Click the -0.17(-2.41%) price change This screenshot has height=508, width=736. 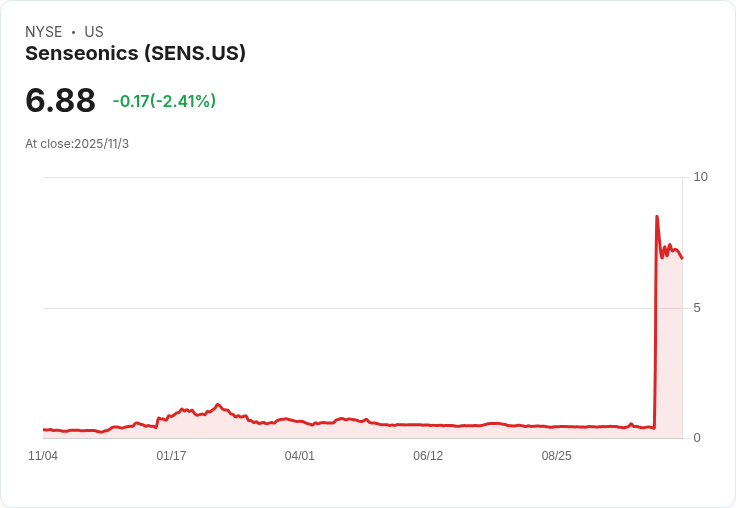point(164,101)
